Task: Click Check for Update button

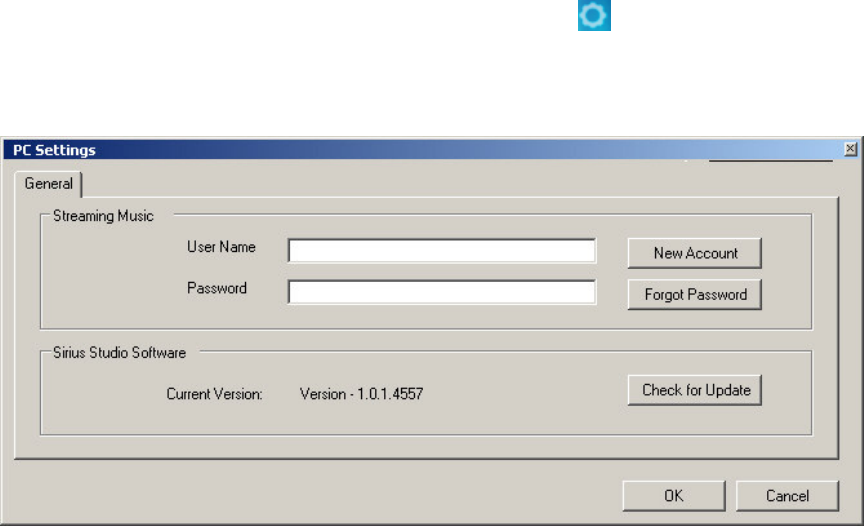Action: [x=695, y=391]
